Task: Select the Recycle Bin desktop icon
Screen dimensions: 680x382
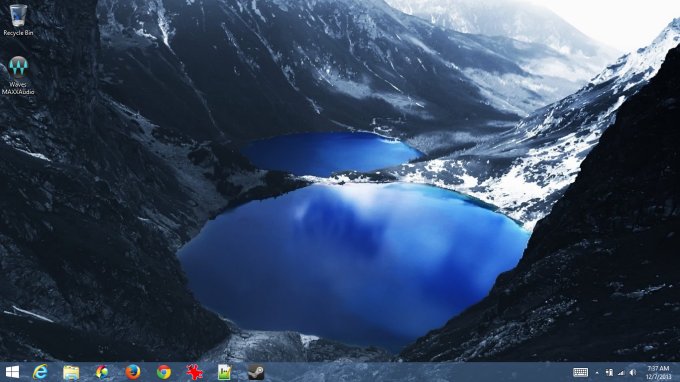Action: [x=18, y=20]
